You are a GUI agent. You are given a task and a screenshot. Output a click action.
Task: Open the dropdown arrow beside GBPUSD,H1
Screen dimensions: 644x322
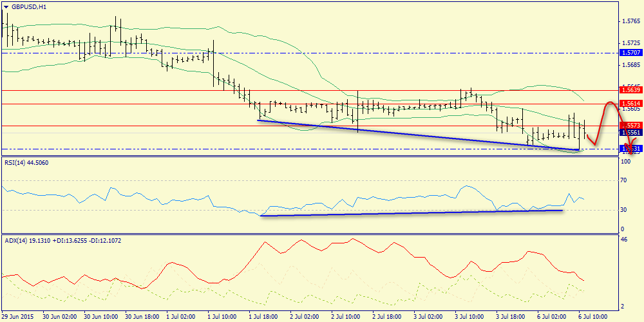tap(6, 6)
